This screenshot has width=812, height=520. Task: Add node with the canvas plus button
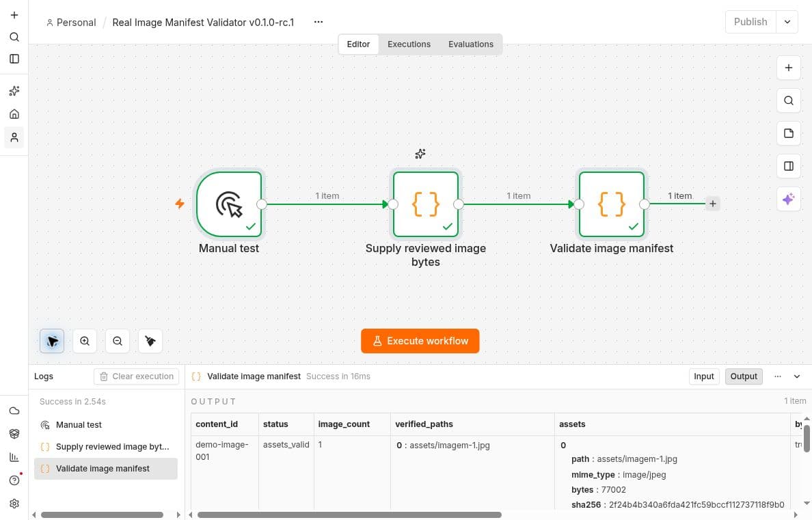click(x=789, y=68)
